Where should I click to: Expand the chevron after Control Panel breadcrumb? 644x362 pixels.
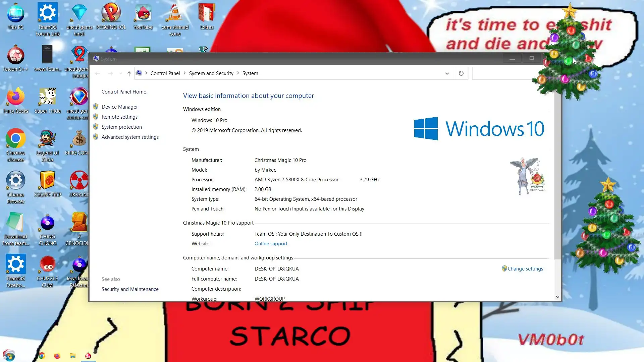click(184, 73)
